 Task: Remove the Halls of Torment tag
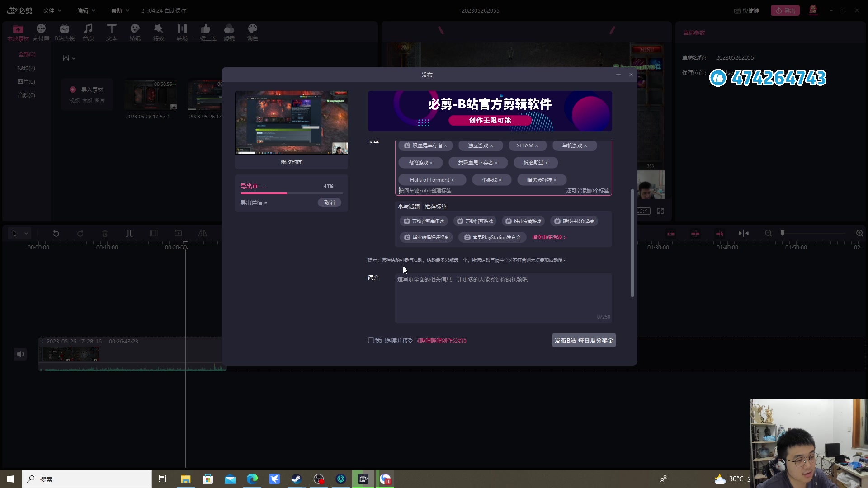click(453, 180)
